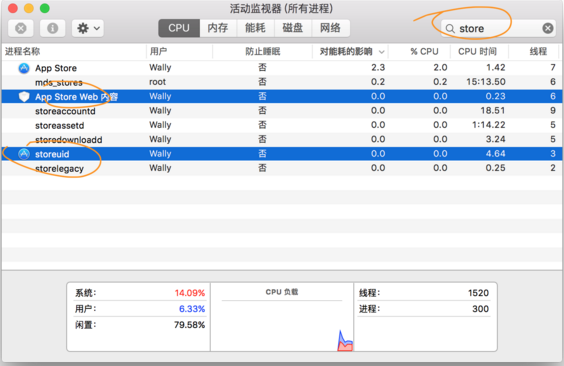Screen dimensions: 564x366
Task: Click the yellow minimize window button
Action: [x=29, y=8]
